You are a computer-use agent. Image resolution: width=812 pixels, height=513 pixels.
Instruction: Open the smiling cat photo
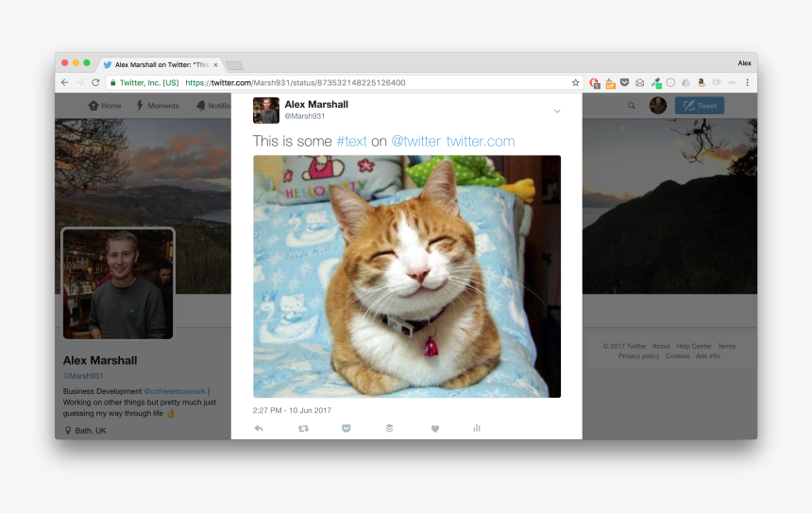point(407,276)
